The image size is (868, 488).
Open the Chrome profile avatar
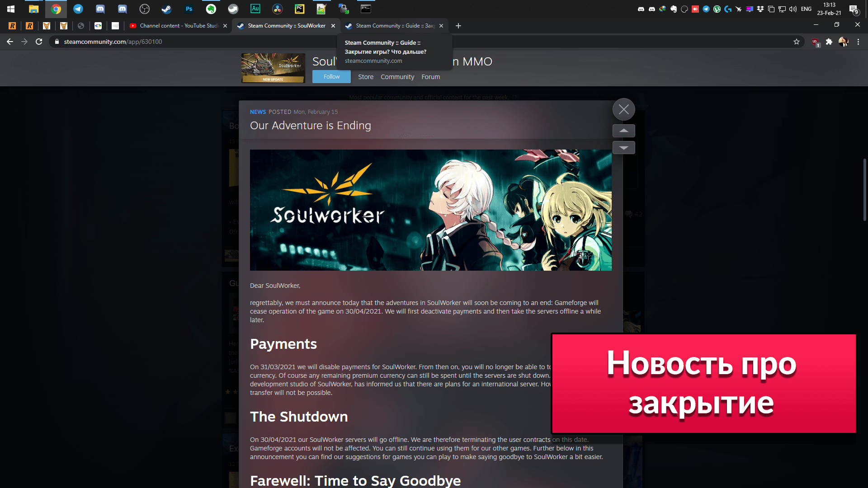tap(844, 42)
